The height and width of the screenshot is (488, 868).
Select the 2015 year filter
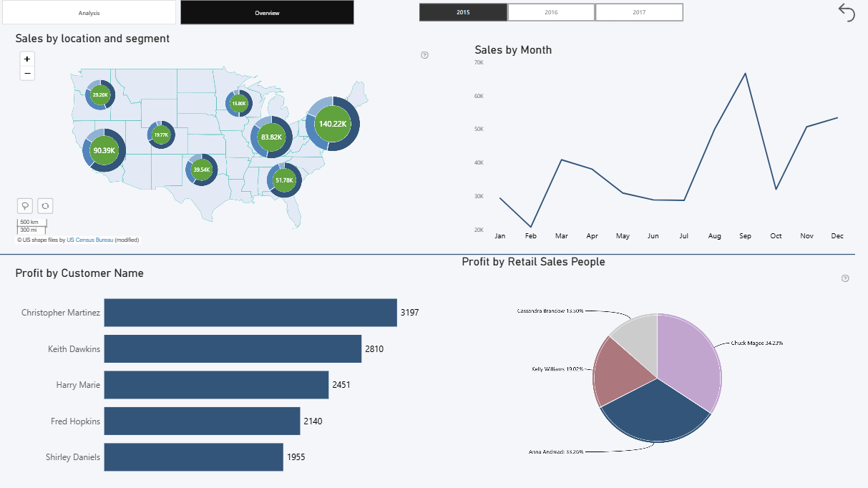(x=463, y=12)
